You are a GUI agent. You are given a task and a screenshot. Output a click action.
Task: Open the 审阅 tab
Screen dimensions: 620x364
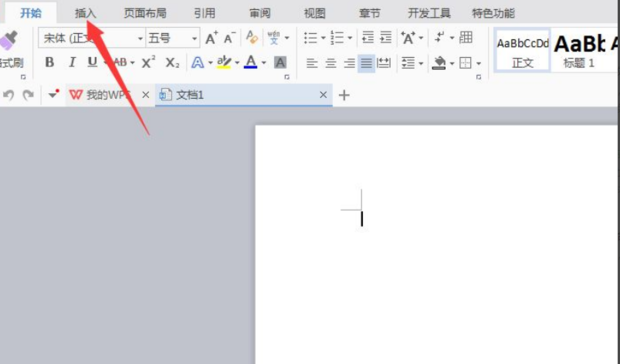point(260,13)
